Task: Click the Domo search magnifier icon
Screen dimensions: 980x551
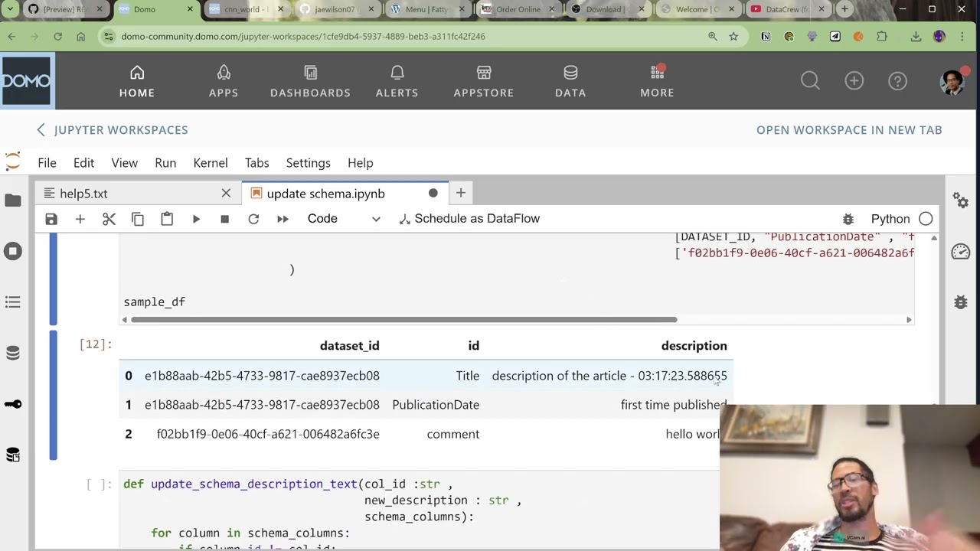Action: coord(810,80)
